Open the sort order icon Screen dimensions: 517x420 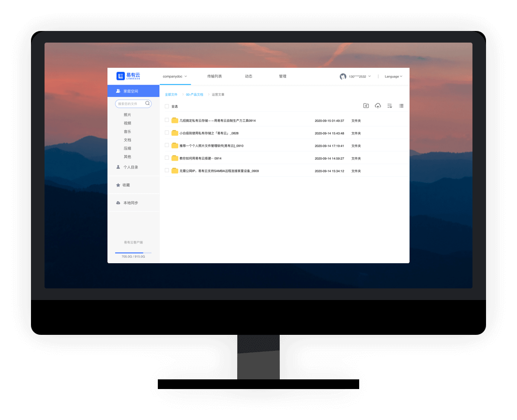390,106
